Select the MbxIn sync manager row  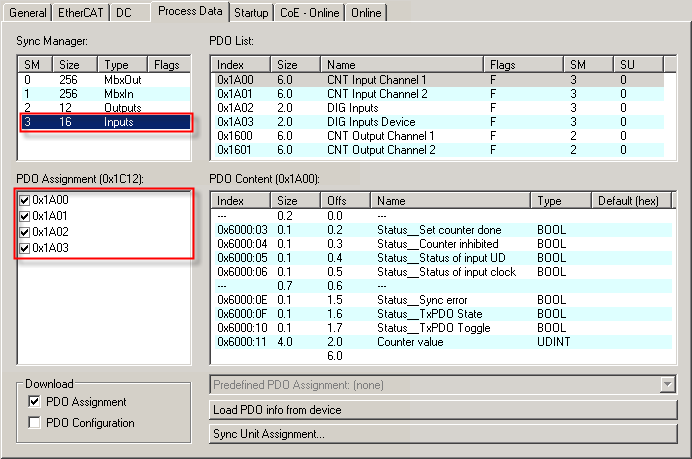[105, 94]
